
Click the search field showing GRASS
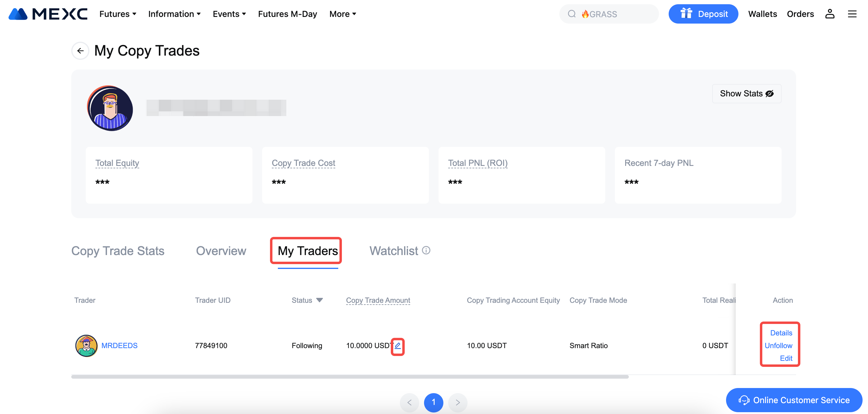coord(609,14)
